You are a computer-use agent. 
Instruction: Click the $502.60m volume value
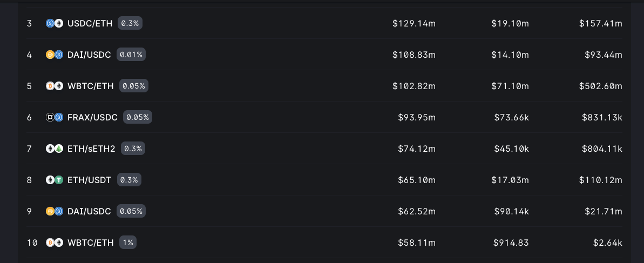(x=601, y=86)
